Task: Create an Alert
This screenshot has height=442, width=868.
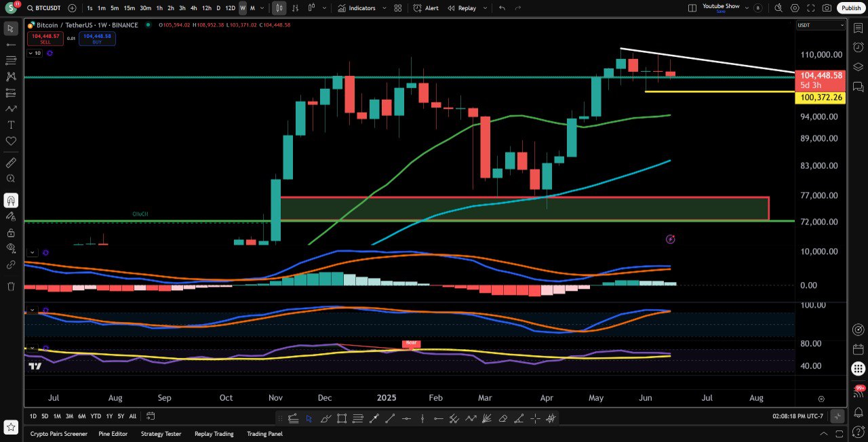Action: point(426,8)
